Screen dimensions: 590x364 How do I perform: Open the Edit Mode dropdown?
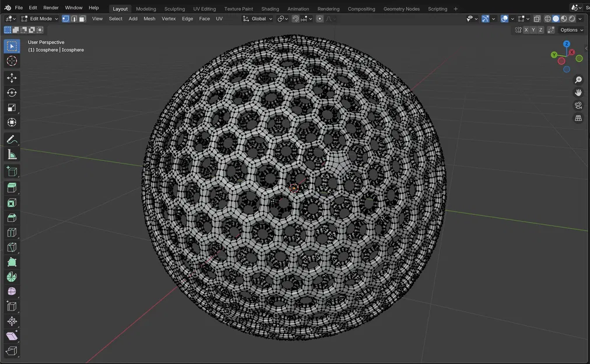point(41,18)
